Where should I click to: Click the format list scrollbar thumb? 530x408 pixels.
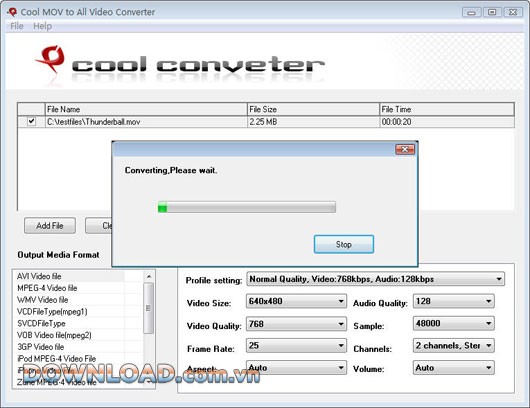pyautogui.click(x=148, y=308)
